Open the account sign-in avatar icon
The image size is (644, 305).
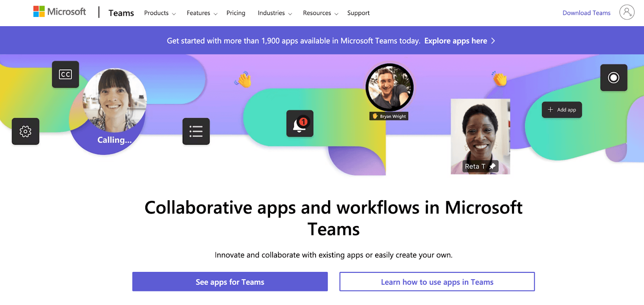[x=627, y=12]
